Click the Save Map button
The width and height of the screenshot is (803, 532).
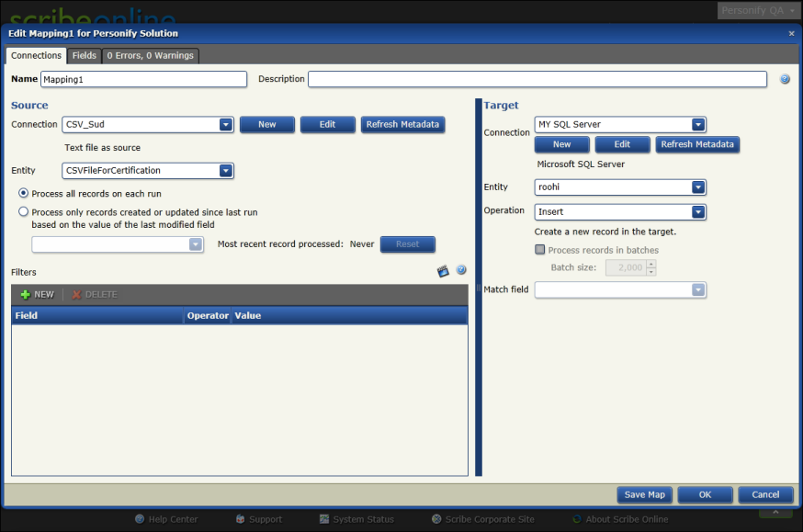click(645, 495)
